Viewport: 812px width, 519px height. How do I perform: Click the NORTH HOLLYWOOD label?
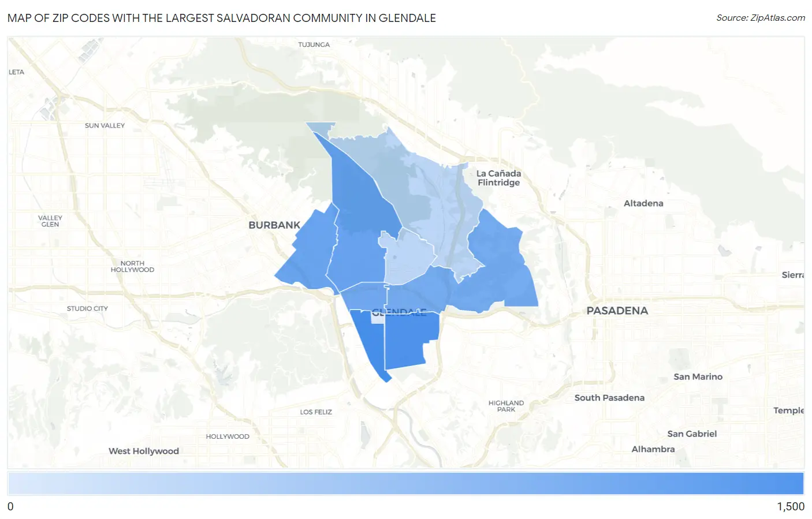(x=132, y=266)
